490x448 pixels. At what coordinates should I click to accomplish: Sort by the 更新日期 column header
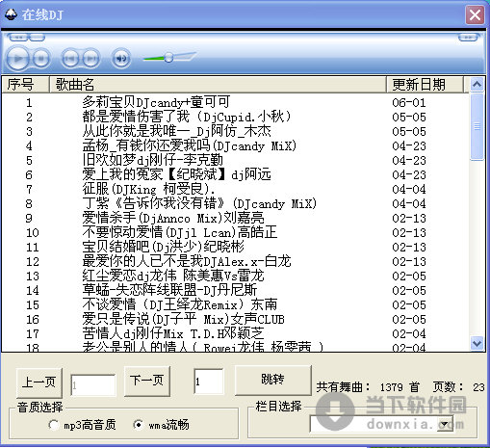click(425, 85)
